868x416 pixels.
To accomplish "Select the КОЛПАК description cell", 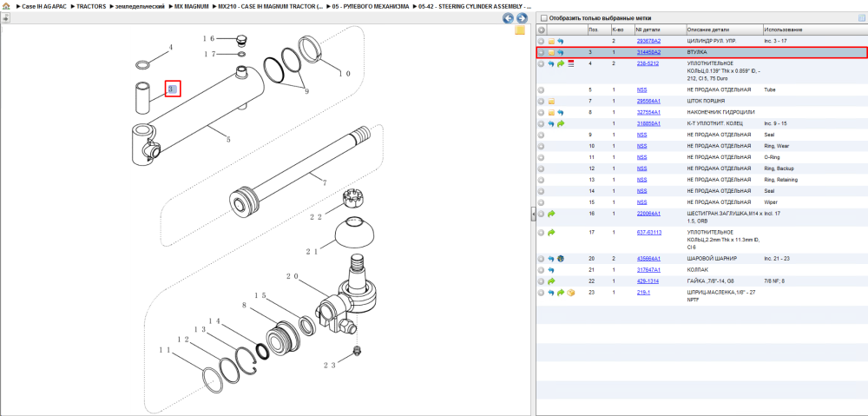I will [696, 270].
